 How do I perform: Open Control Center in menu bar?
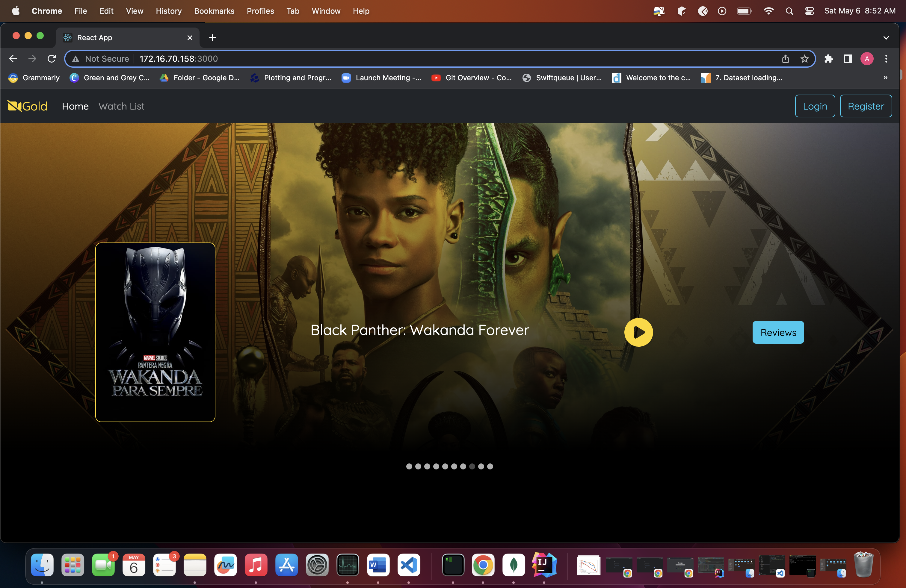pos(809,11)
